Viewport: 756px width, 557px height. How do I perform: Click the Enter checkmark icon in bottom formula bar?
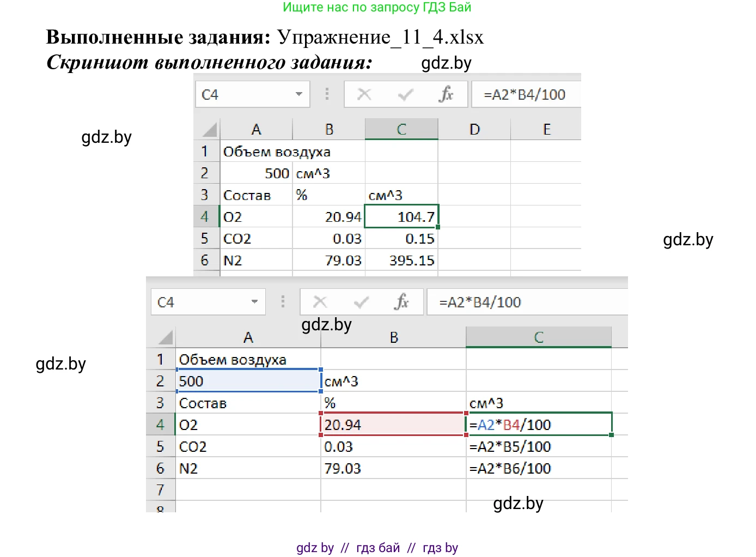(x=361, y=301)
